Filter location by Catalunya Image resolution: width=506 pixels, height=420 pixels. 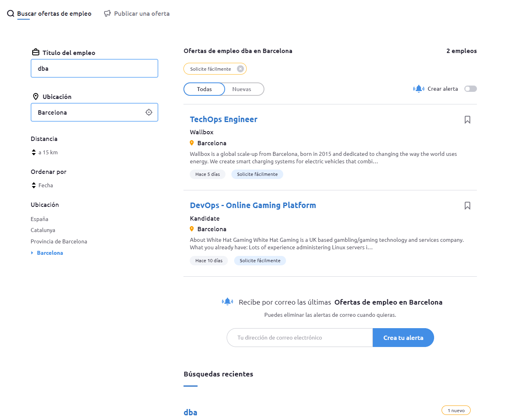coord(43,230)
